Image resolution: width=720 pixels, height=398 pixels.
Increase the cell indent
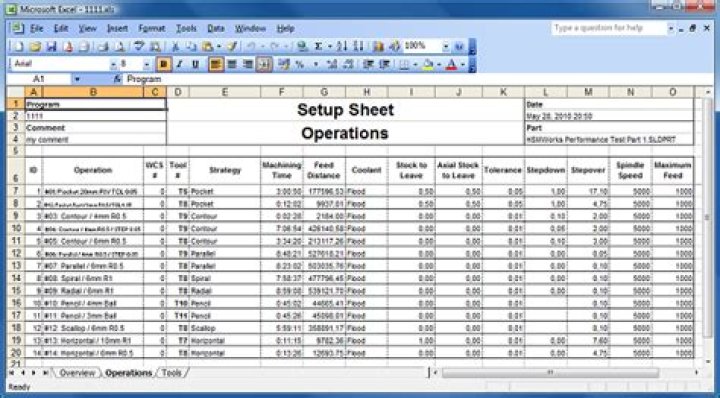pyautogui.click(x=384, y=64)
